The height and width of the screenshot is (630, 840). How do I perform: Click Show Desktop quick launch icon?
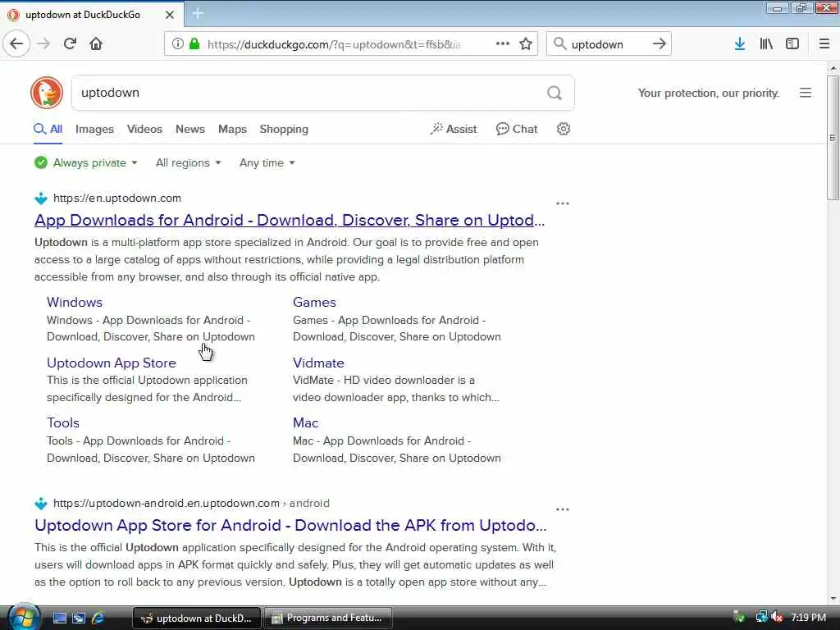coord(59,619)
